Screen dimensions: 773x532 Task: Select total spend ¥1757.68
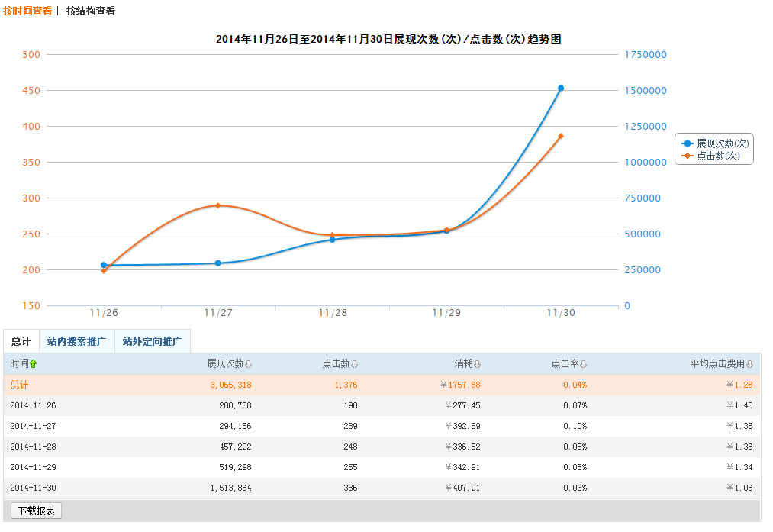460,385
